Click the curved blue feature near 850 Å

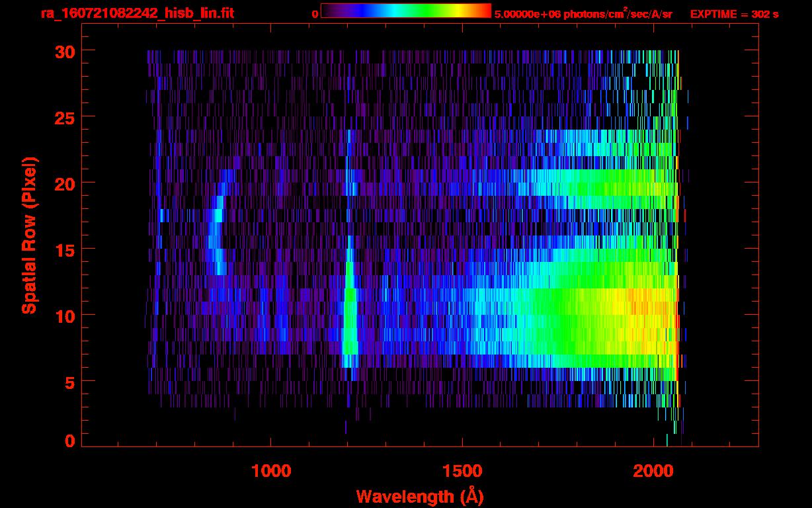coord(216,232)
